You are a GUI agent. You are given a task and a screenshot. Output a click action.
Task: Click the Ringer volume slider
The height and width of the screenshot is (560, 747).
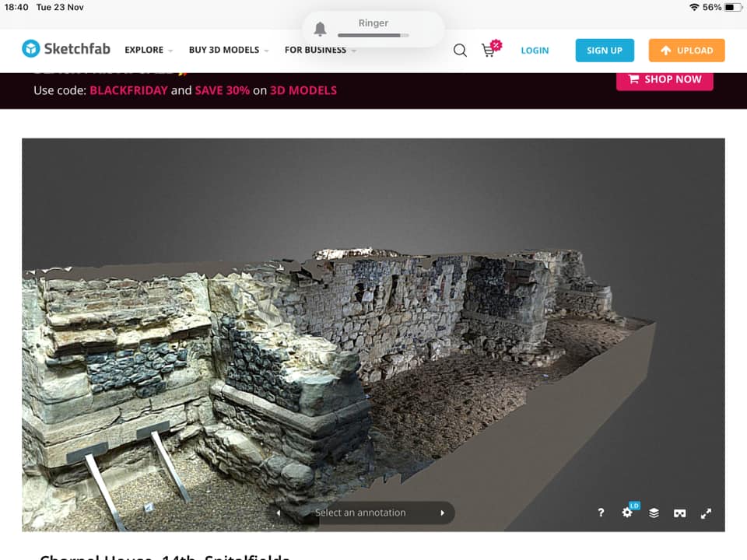(373, 36)
